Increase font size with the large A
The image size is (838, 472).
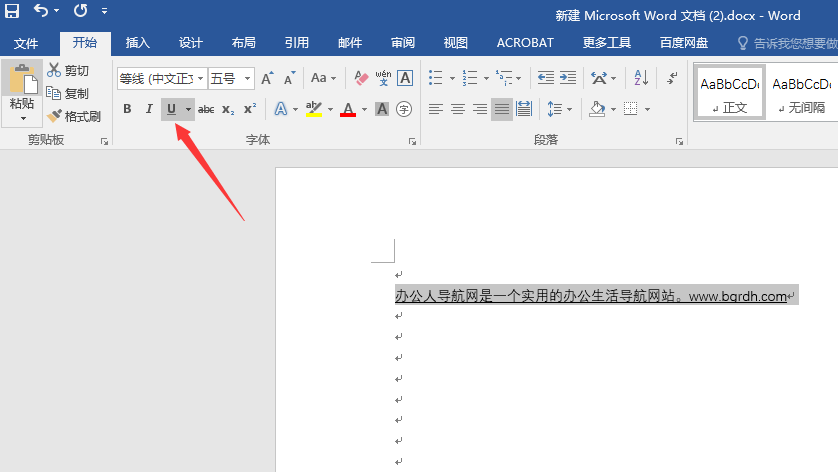coord(267,79)
